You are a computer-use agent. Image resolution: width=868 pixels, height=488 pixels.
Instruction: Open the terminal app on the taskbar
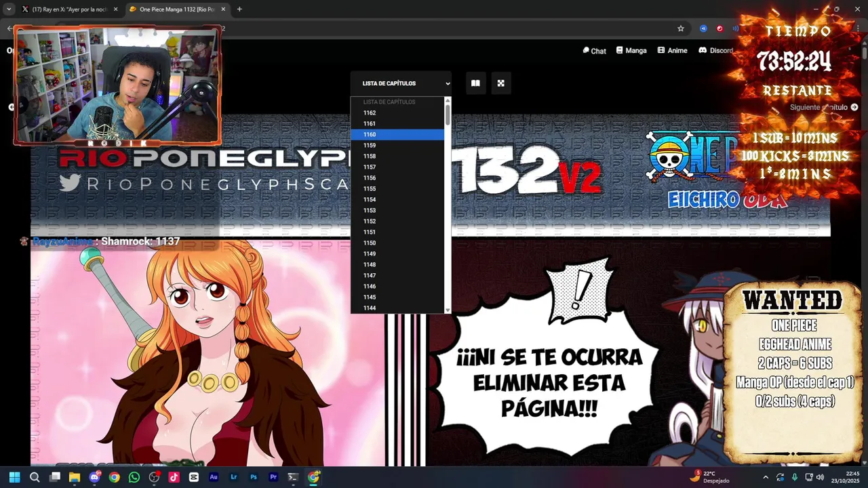[x=293, y=477]
